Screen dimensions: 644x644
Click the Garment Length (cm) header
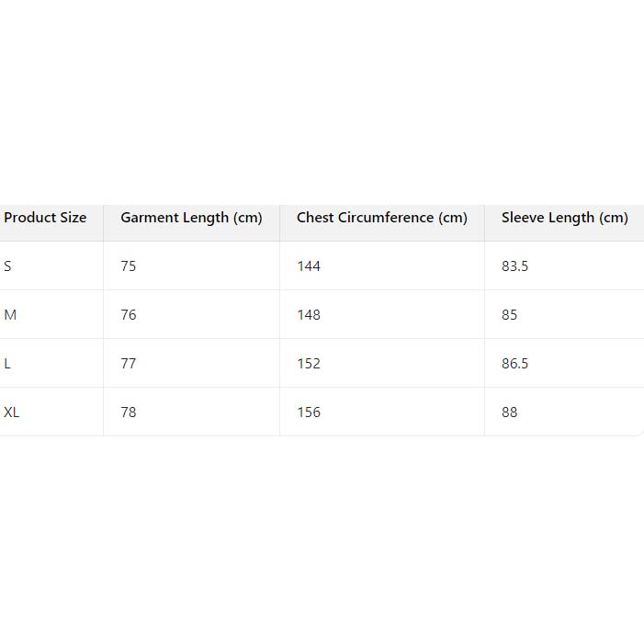click(191, 218)
